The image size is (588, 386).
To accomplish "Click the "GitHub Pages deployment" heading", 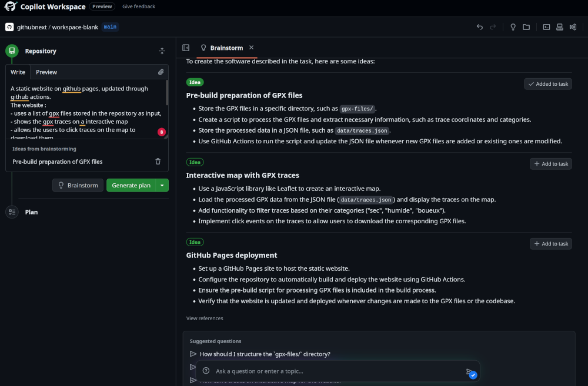I will 232,255.
